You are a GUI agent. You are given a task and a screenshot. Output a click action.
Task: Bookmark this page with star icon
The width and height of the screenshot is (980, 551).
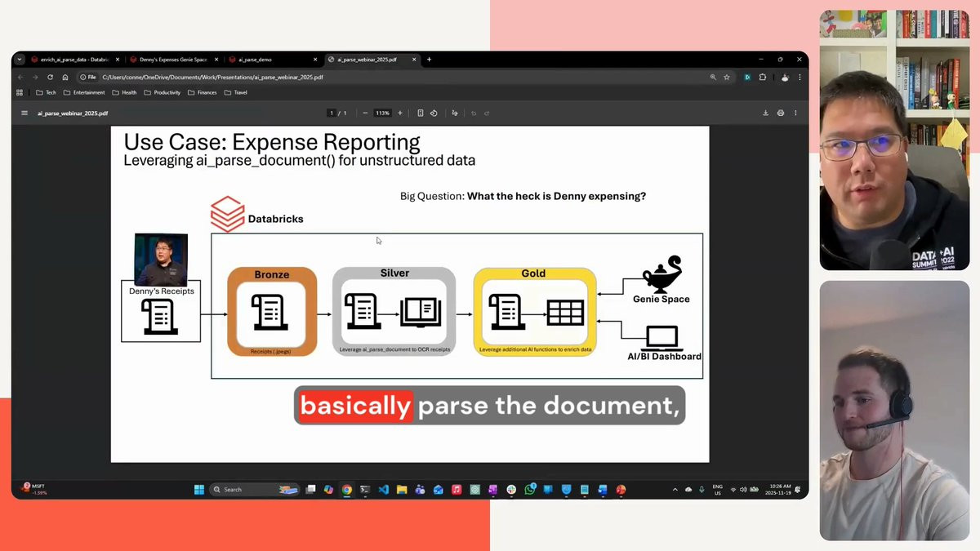click(727, 78)
